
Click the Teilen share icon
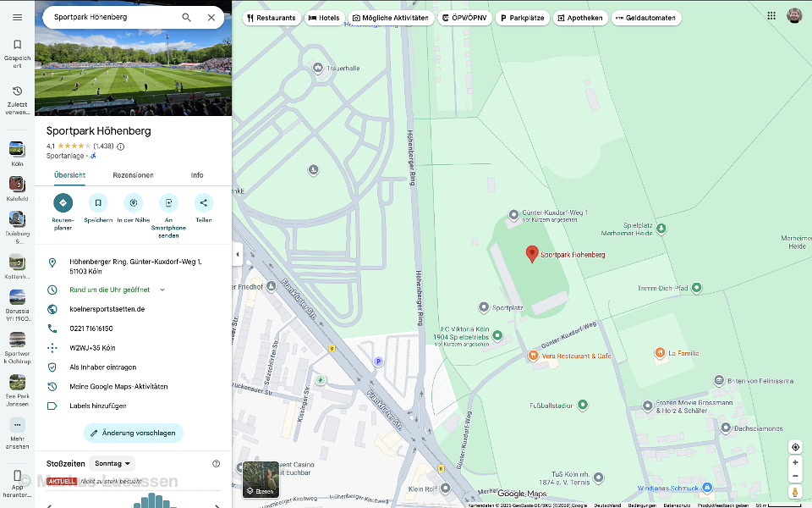(203, 203)
